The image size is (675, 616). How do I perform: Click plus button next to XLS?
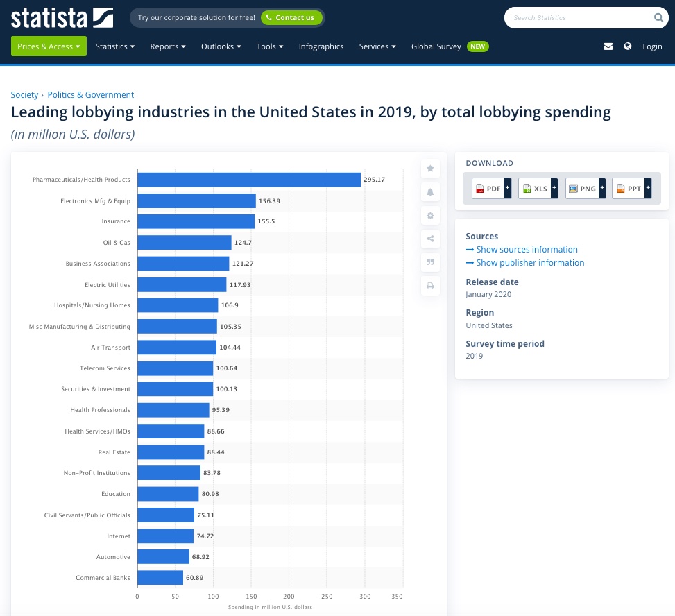tap(554, 188)
